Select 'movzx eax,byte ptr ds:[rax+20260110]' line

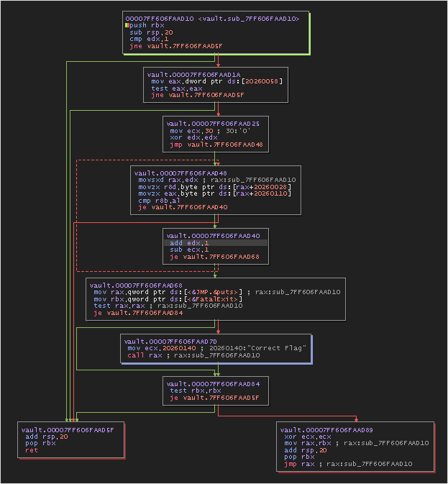coord(215,193)
